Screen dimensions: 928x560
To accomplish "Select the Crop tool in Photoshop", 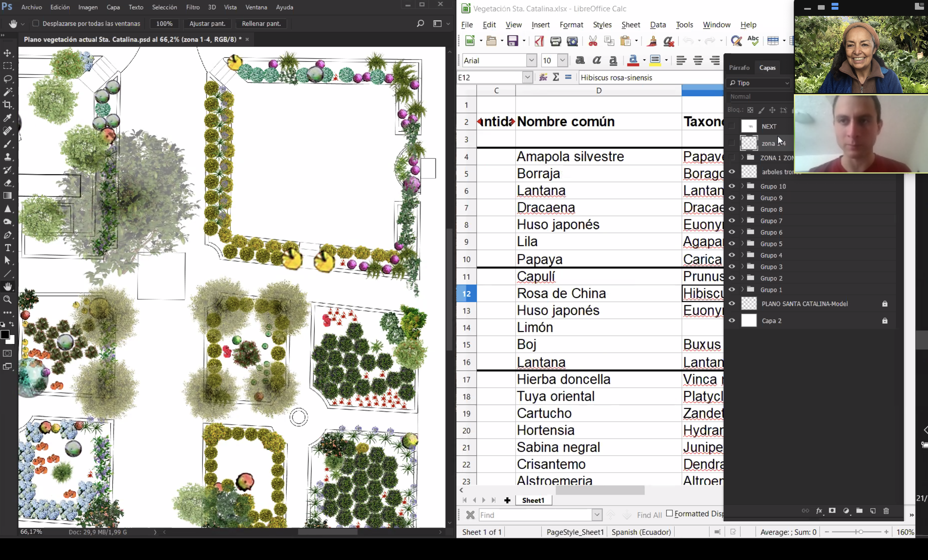I will [x=7, y=105].
